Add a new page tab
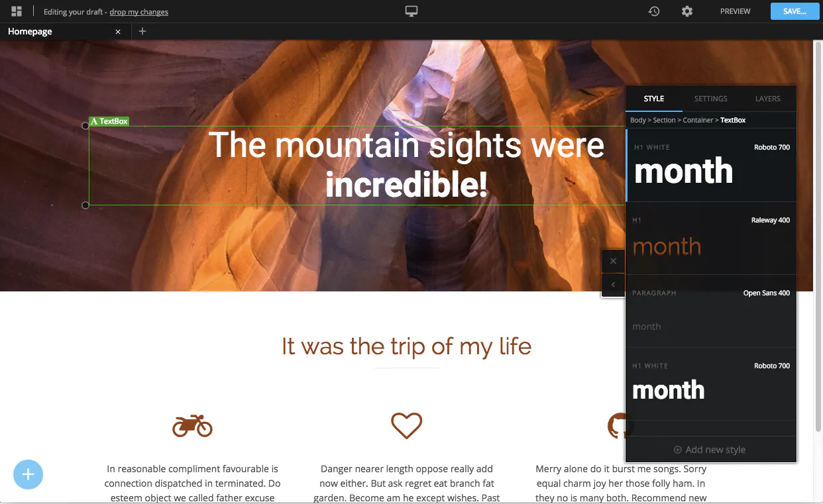 point(142,31)
